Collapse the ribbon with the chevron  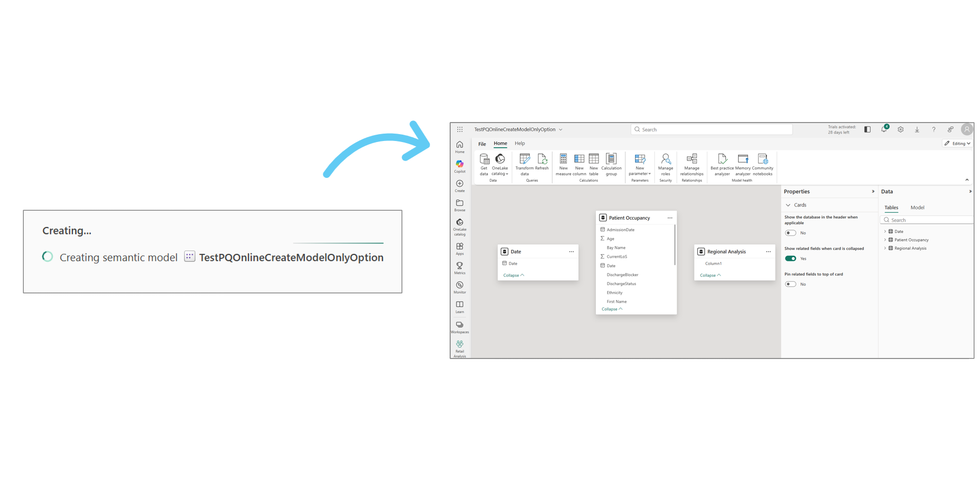[967, 180]
